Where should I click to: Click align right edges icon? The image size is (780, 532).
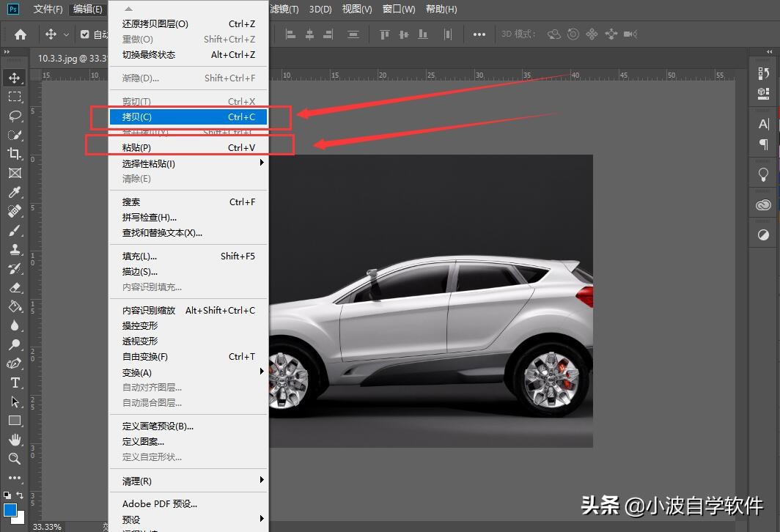[x=328, y=34]
